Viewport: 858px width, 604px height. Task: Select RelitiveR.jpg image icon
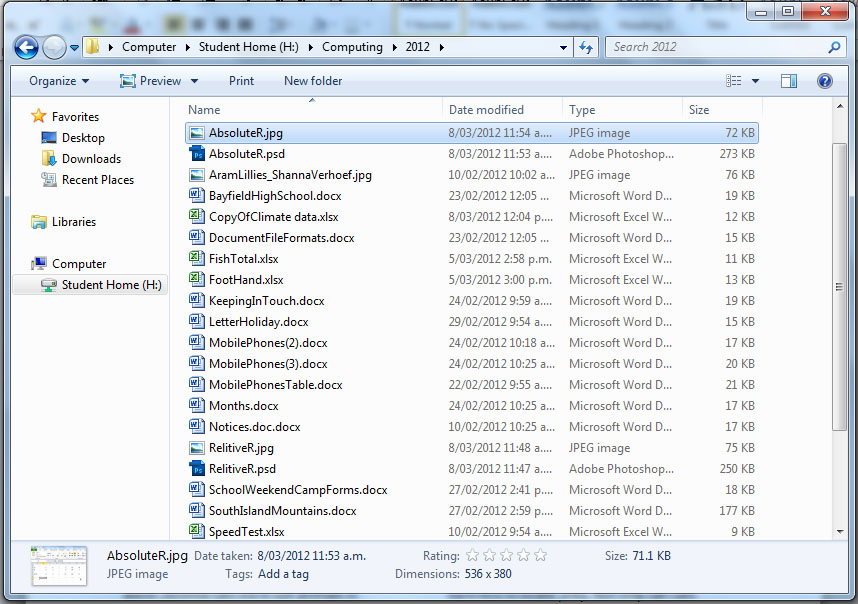[x=197, y=448]
